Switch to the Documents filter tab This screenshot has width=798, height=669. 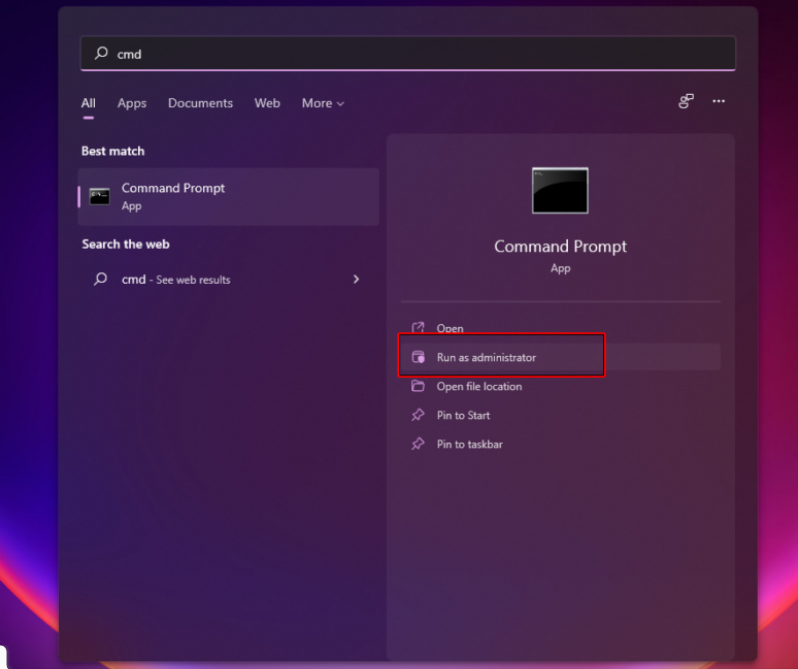[200, 103]
